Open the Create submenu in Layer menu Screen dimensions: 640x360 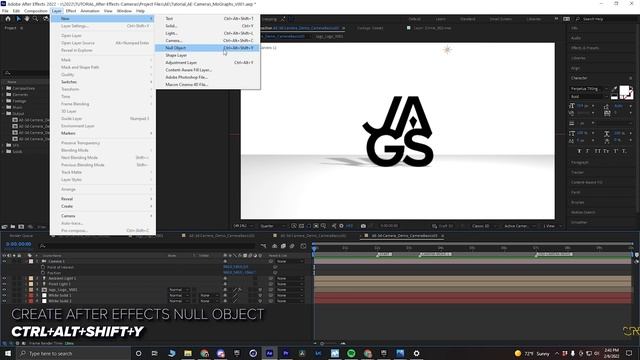[x=103, y=206]
